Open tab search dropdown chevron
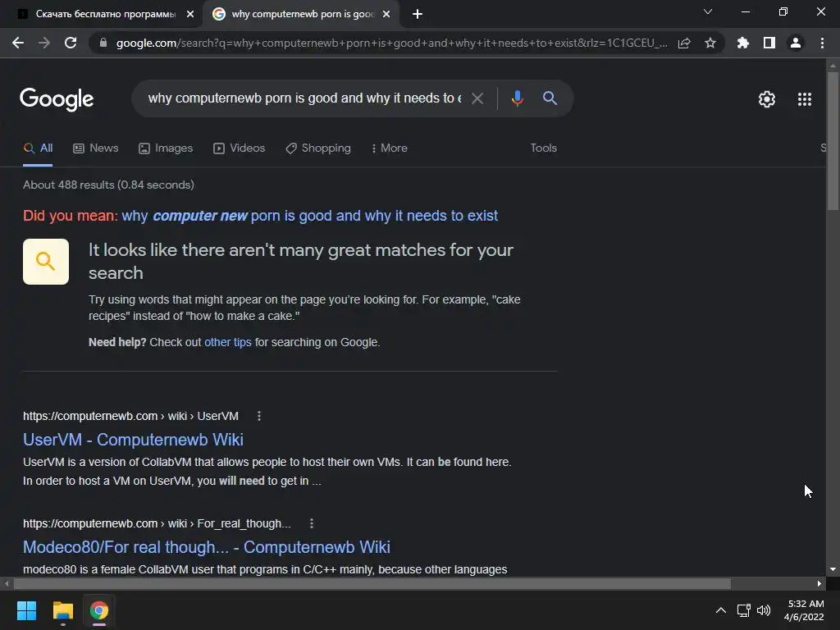This screenshot has height=630, width=840. pyautogui.click(x=708, y=11)
